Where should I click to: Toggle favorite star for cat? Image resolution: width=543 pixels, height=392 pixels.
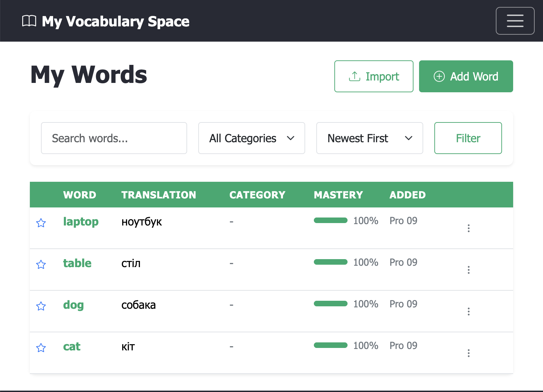[41, 348]
